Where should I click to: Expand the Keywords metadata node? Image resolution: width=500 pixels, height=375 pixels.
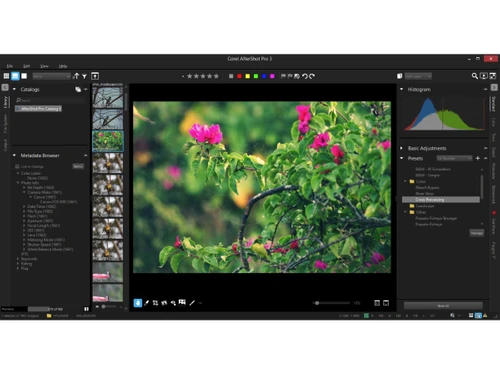pos(18,259)
